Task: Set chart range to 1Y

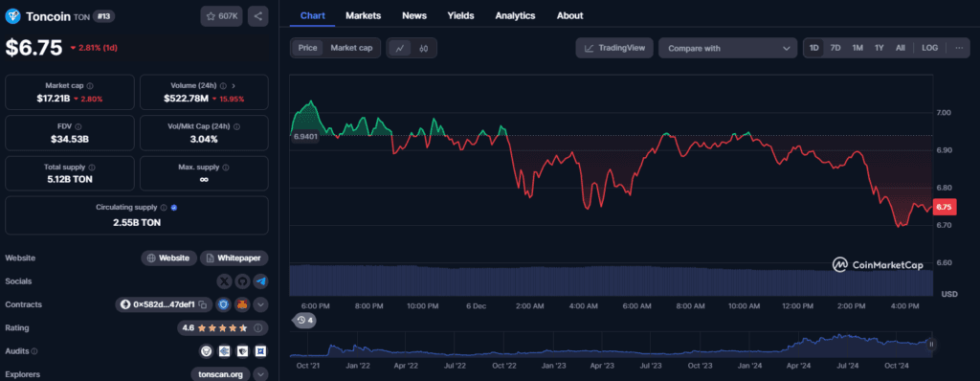Action: click(x=880, y=48)
